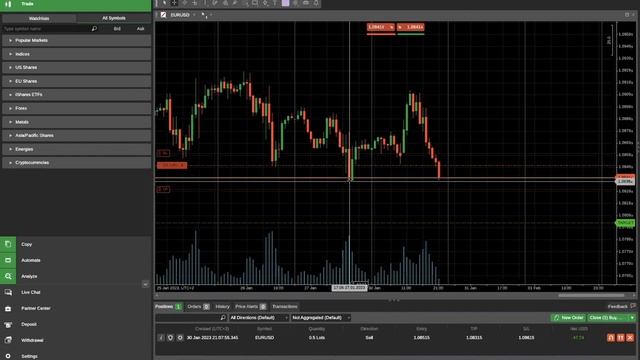640x360 pixels.
Task: Expand the Forex group
Action: (76, 108)
